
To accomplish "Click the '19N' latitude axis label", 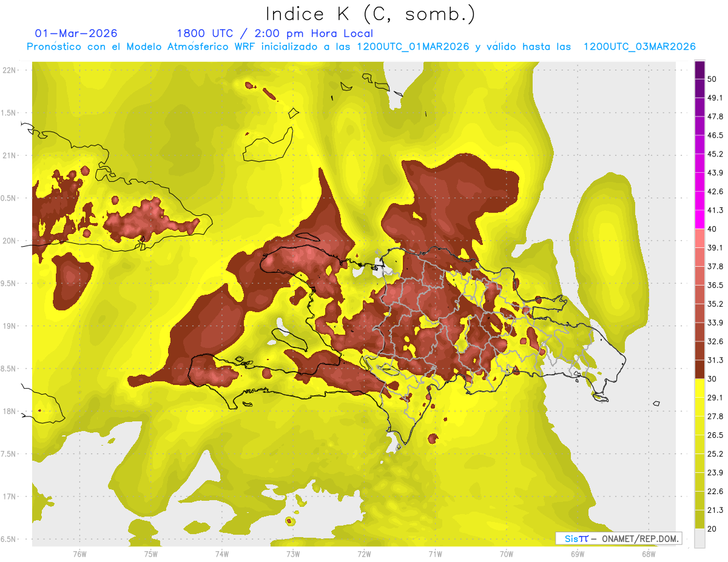I will (x=10, y=326).
